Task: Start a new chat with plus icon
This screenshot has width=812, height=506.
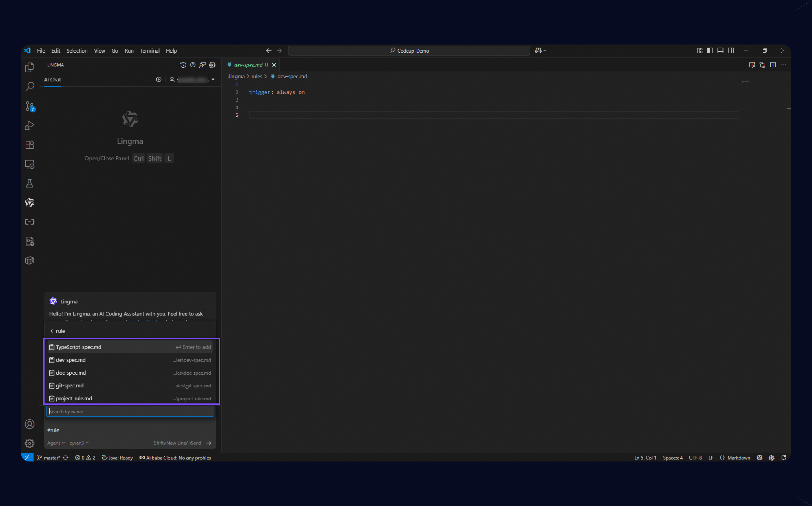Action: [159, 80]
